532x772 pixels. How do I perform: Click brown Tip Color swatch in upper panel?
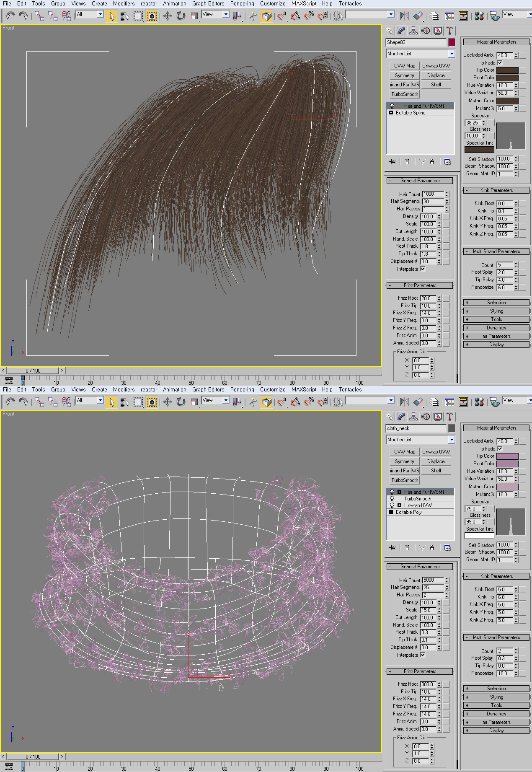click(507, 70)
